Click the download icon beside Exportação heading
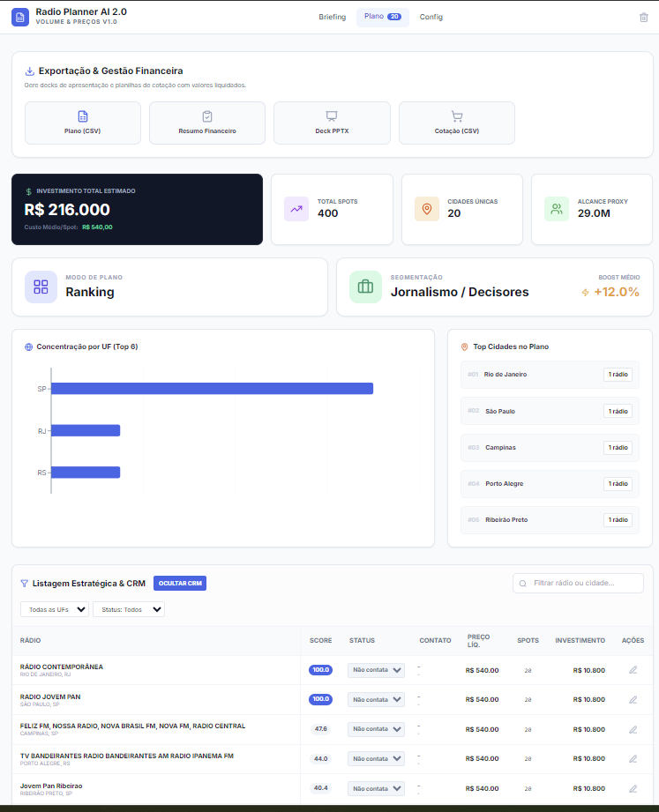659x812 pixels. coord(29,71)
